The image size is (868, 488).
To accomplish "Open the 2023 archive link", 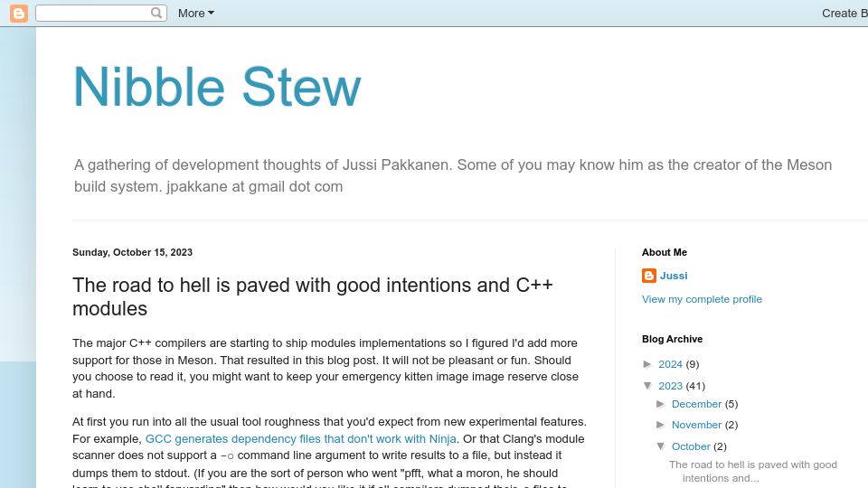I will (670, 386).
